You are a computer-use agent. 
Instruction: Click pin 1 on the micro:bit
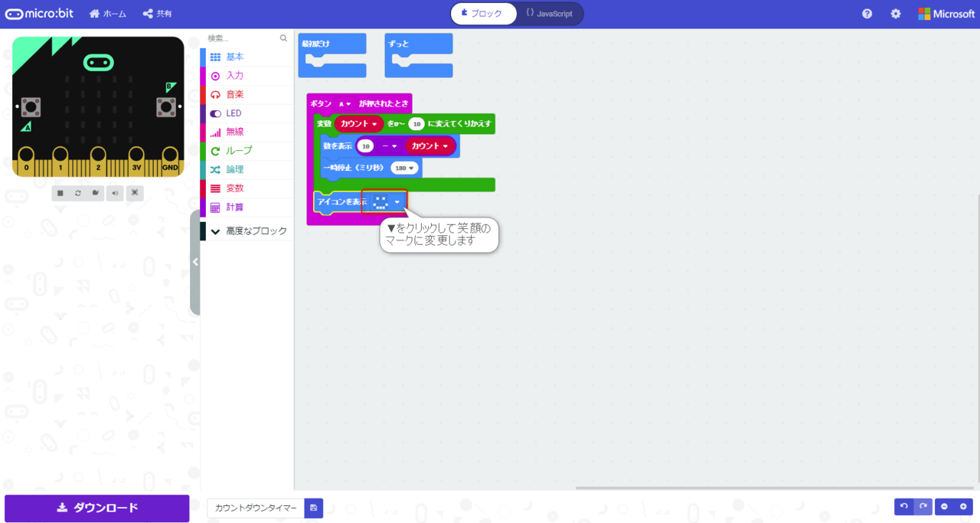tap(61, 162)
